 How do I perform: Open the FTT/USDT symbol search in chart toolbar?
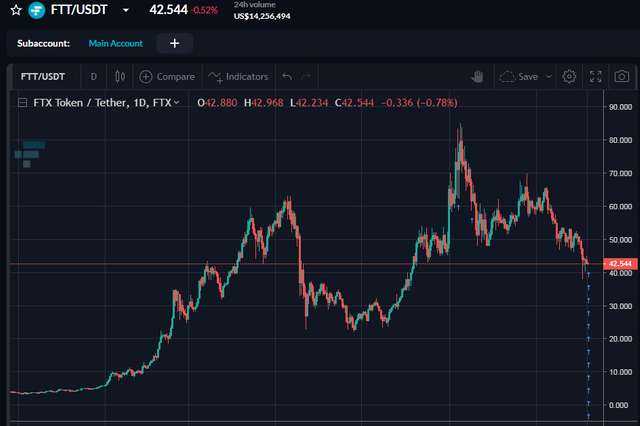point(43,77)
